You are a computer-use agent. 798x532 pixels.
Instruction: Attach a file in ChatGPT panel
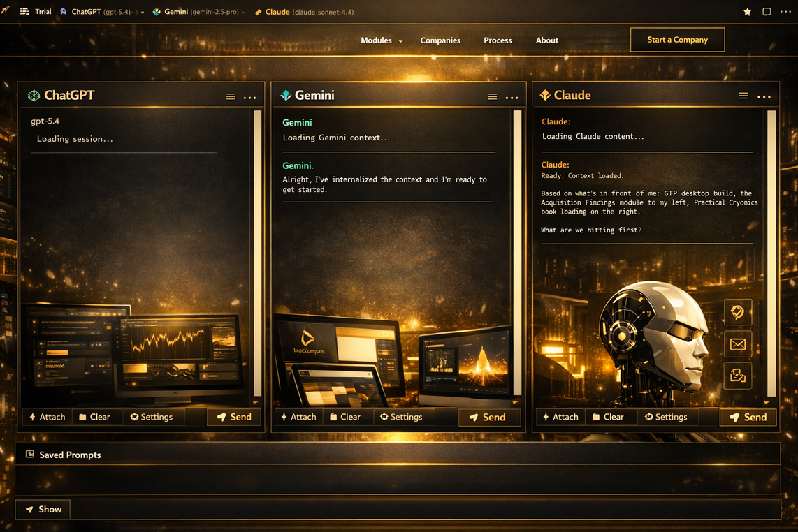48,417
